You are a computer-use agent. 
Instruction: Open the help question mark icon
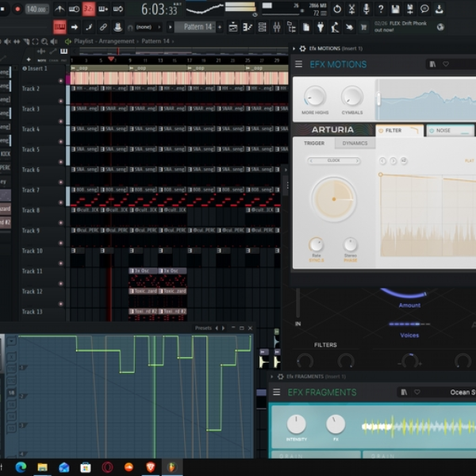click(381, 9)
